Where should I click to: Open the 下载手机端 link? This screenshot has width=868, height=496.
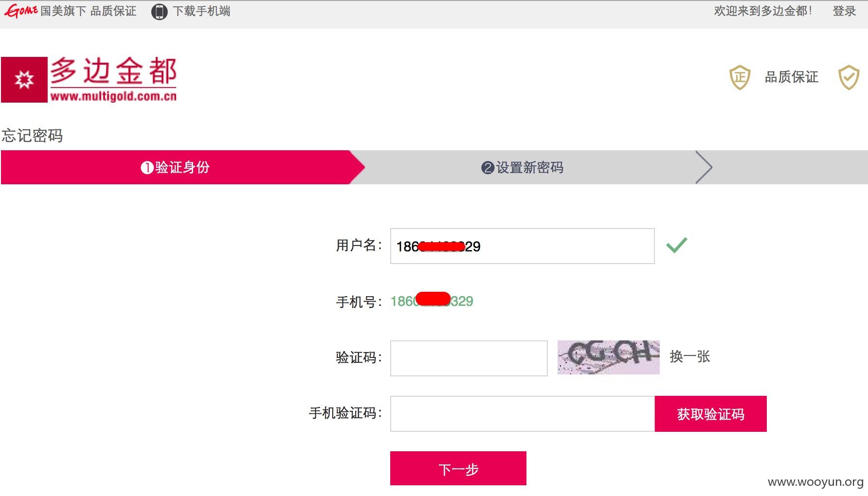[202, 11]
